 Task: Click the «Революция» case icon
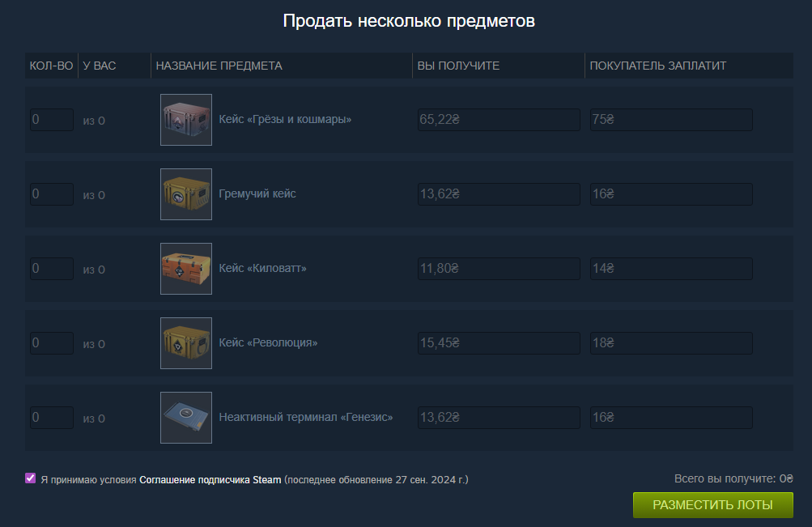186,343
